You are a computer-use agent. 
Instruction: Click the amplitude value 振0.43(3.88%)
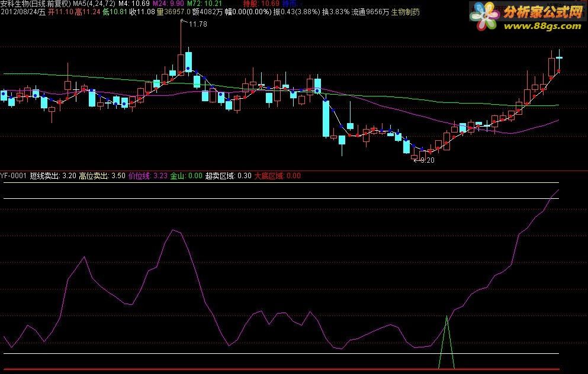click(x=297, y=12)
